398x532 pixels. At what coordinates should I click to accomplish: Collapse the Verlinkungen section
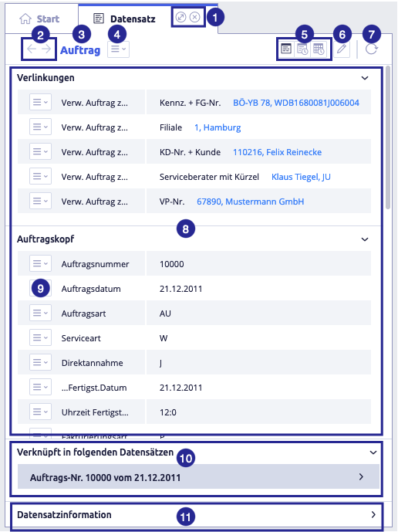[x=365, y=78]
